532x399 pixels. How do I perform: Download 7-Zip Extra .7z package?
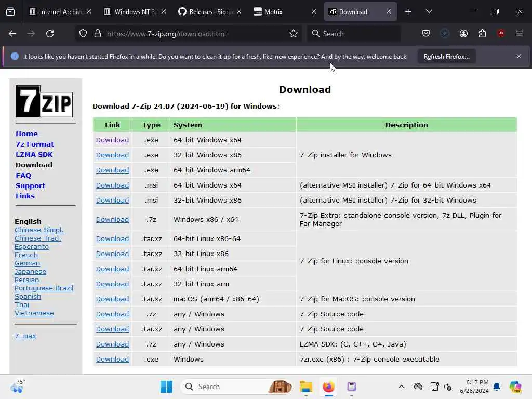[112, 220]
